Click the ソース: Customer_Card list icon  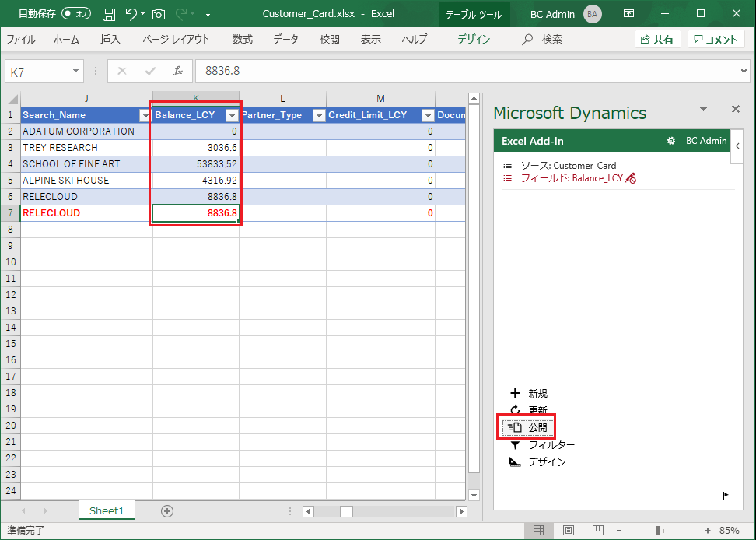tap(507, 166)
